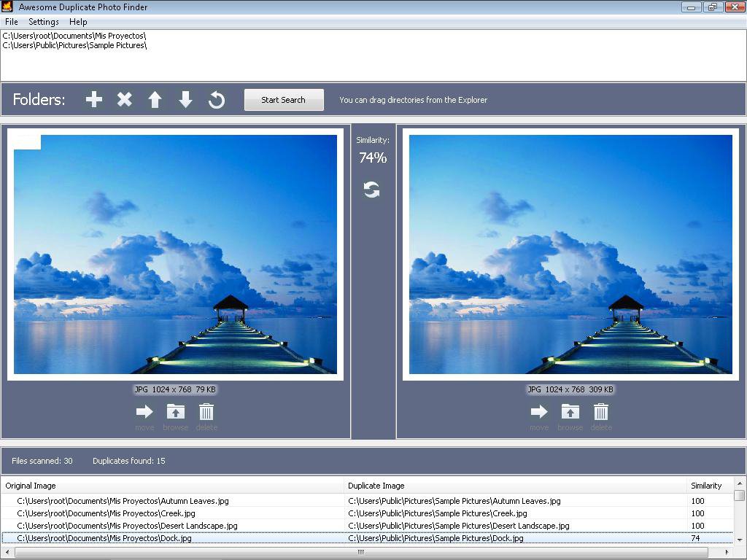Image resolution: width=747 pixels, height=560 pixels.
Task: Swap images using the center refresh icon
Action: coord(371,190)
